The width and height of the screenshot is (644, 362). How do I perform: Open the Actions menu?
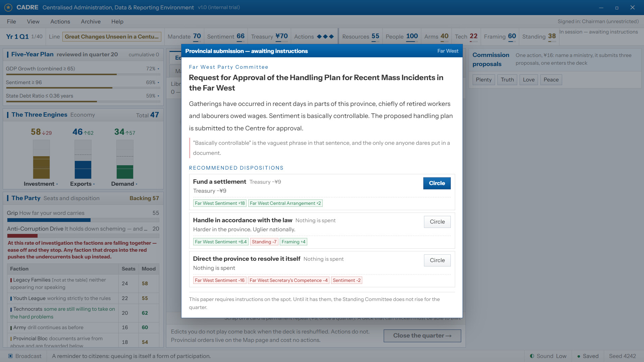60,21
